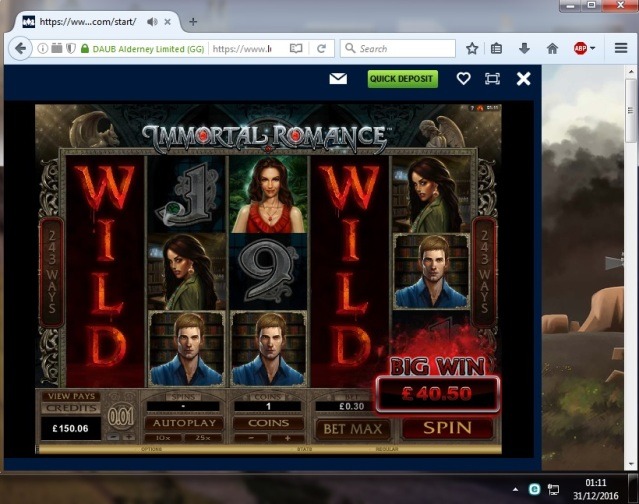Open the AUTOPLAY options

[x=184, y=423]
